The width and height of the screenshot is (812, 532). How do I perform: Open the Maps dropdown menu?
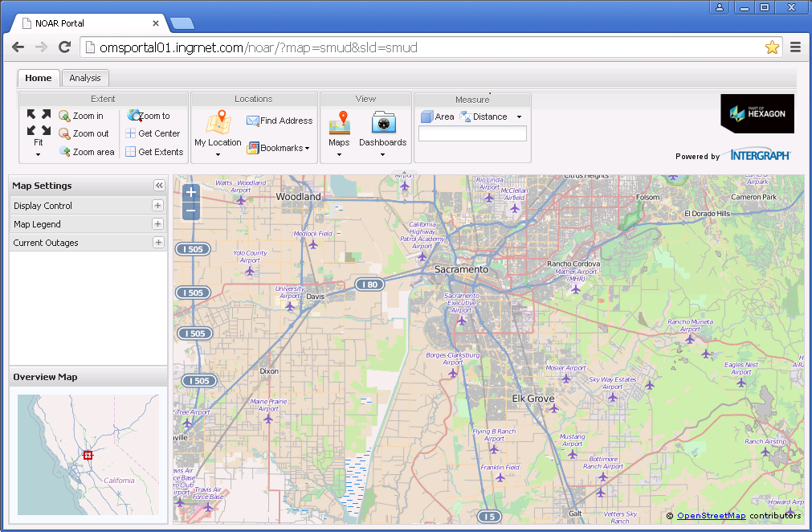(339, 129)
